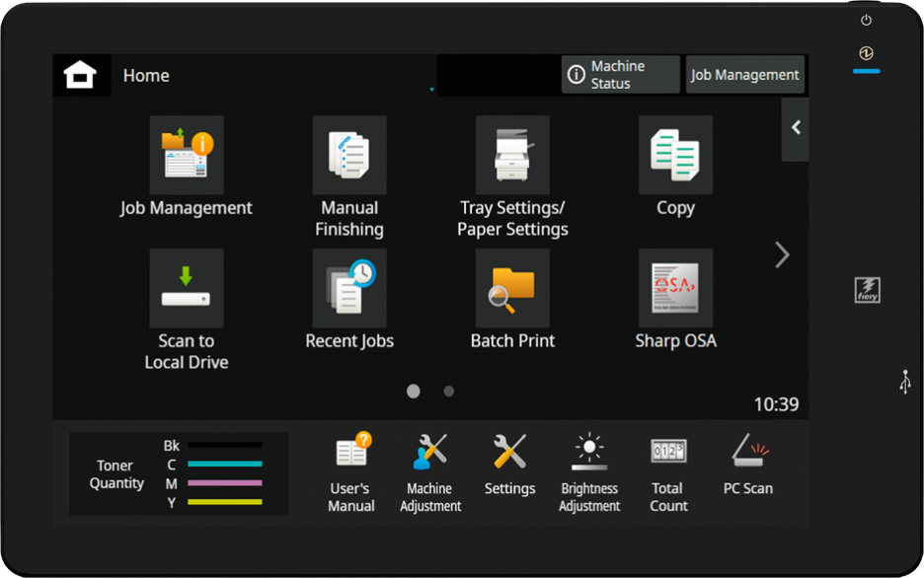Select the second page indicator dot
924x578 pixels.
click(x=449, y=391)
